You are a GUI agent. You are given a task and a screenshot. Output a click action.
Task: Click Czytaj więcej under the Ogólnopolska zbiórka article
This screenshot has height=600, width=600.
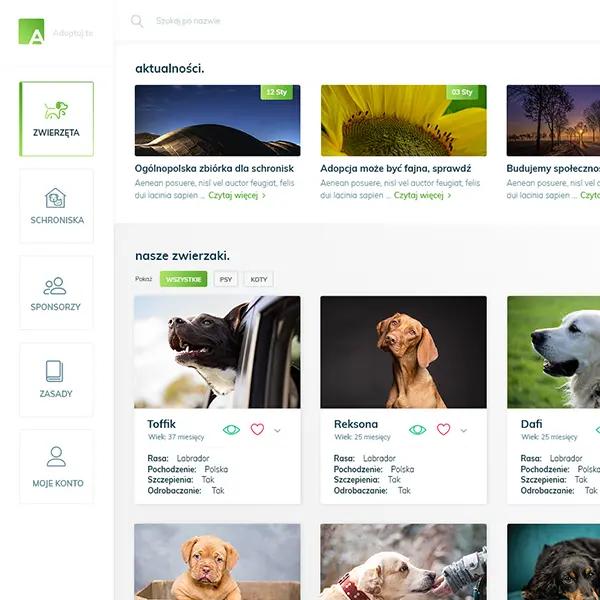pos(237,196)
